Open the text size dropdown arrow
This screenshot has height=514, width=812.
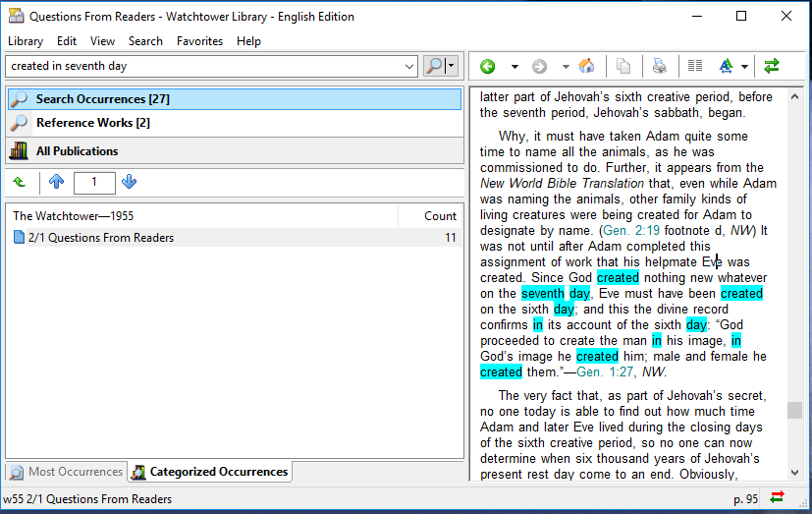pyautogui.click(x=745, y=67)
